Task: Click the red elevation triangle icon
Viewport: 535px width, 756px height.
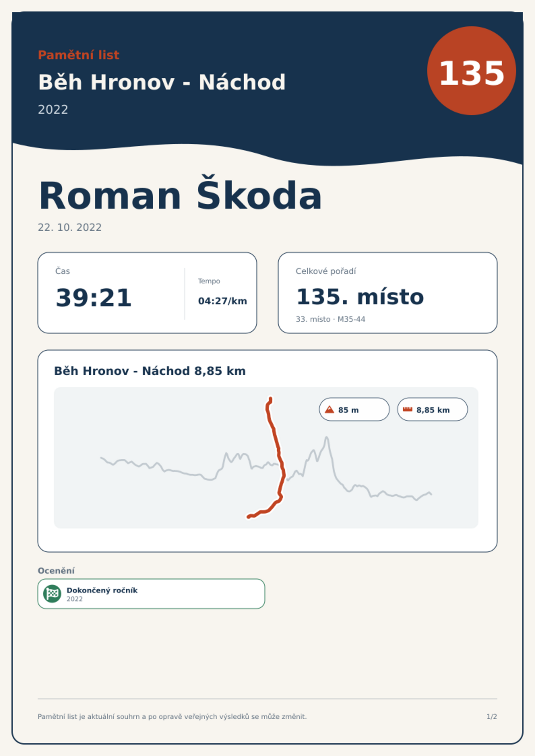Action: [329, 409]
